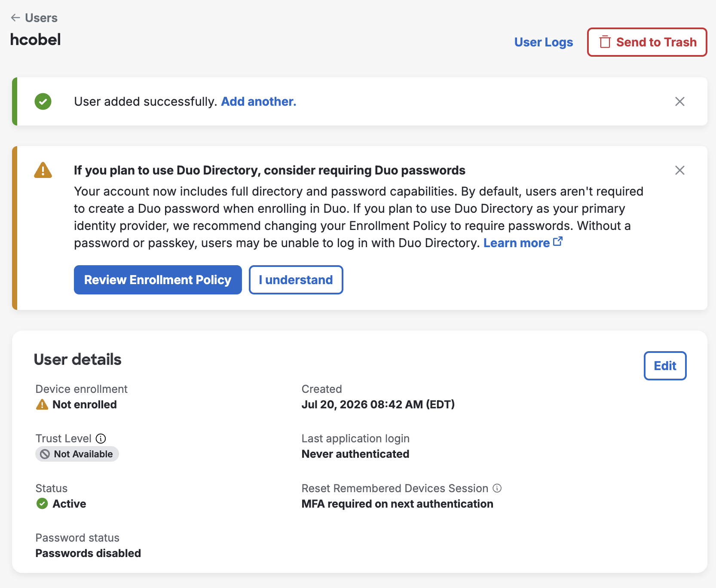Viewport: 716px width, 588px height.
Task: Click the hcobel username heading
Action: point(36,40)
